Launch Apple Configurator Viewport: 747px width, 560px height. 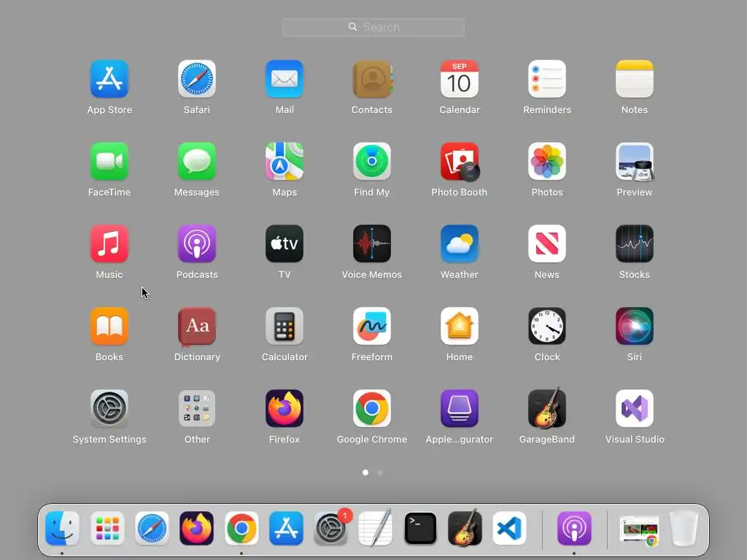[460, 408]
